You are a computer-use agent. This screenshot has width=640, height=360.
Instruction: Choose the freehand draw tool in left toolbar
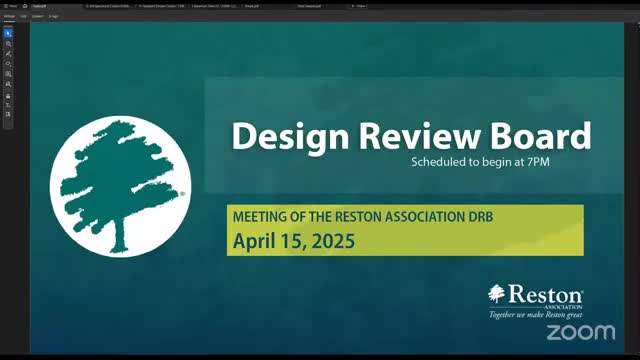8,64
